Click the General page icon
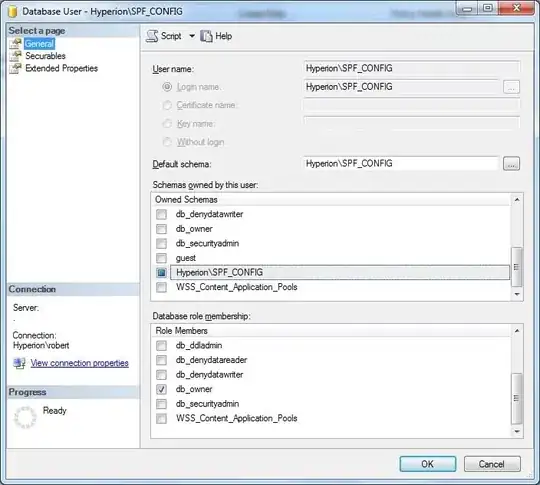 15,43
